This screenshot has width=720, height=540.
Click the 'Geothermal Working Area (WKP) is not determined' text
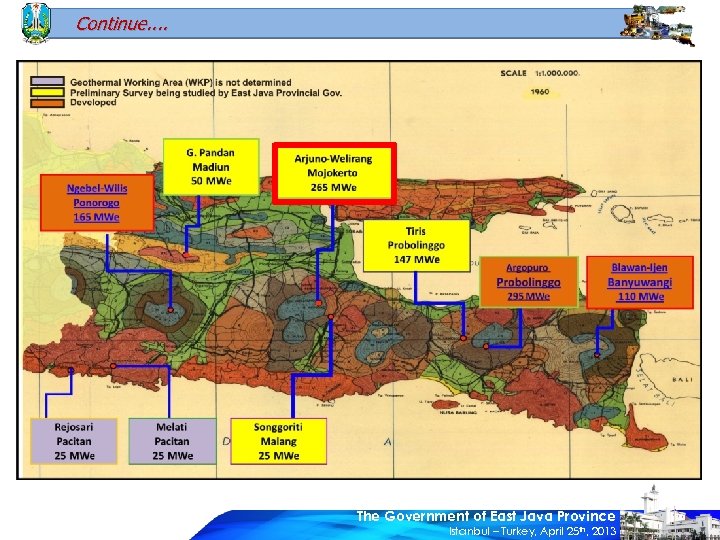coord(180,83)
